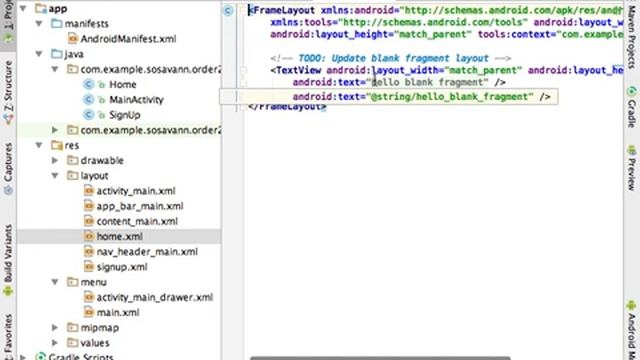Collapse the java folder
640x360 pixels.
(39, 54)
